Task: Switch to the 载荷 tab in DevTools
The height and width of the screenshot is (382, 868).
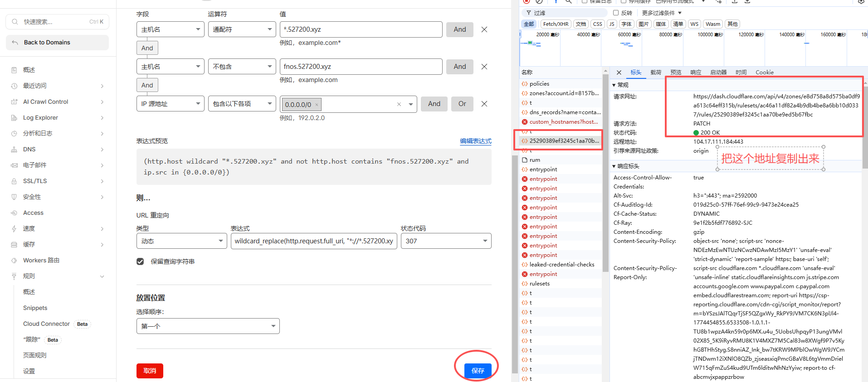Action: [x=656, y=73]
